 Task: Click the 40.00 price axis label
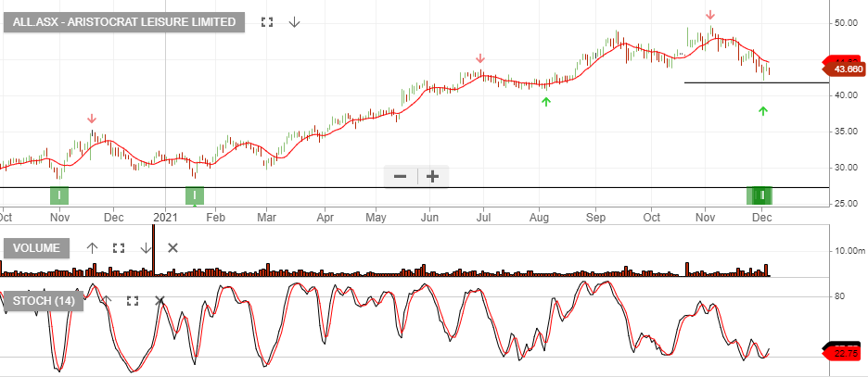tap(847, 95)
